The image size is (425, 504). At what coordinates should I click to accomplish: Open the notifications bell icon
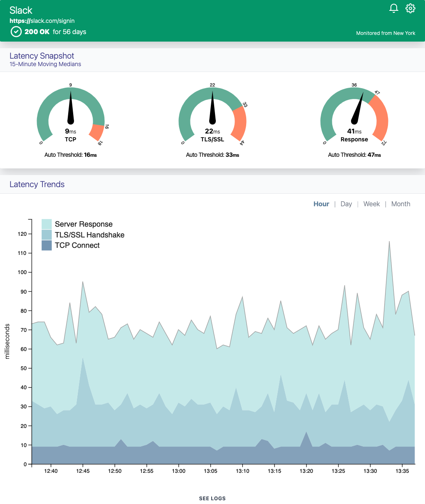click(393, 8)
